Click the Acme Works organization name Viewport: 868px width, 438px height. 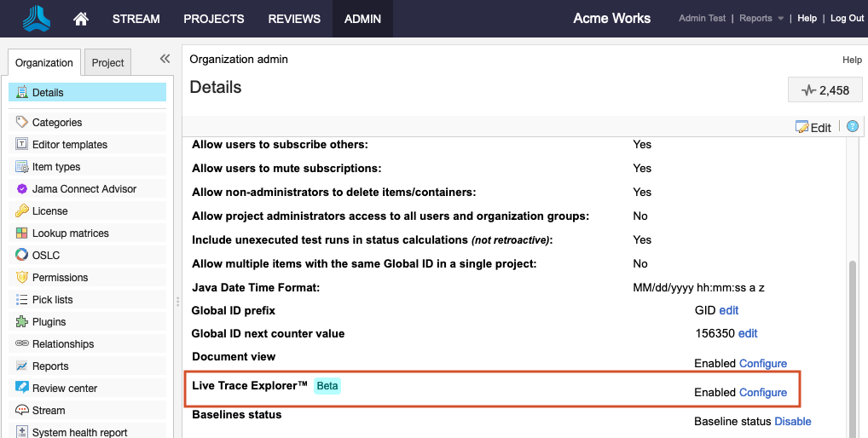click(x=611, y=18)
